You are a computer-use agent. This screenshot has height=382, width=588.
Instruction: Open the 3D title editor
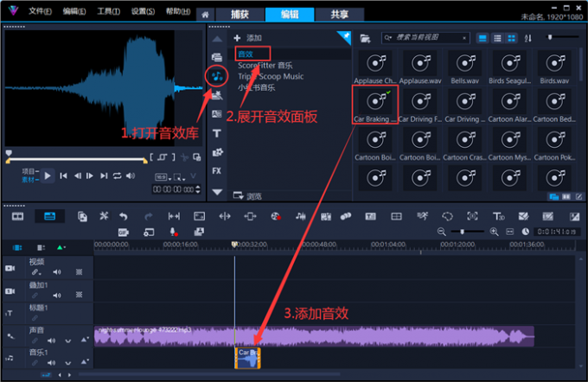click(498, 216)
